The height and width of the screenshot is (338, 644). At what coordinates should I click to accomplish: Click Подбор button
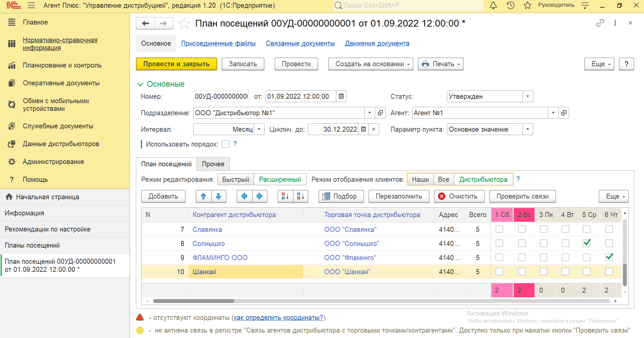point(341,196)
